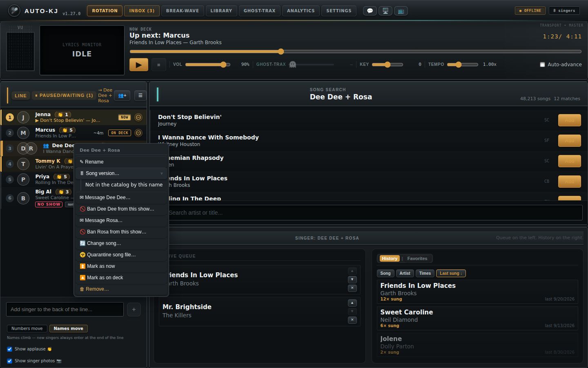This screenshot has width=588, height=368.
Task: Move Friends In Low Places down in queue
Action: point(352,280)
